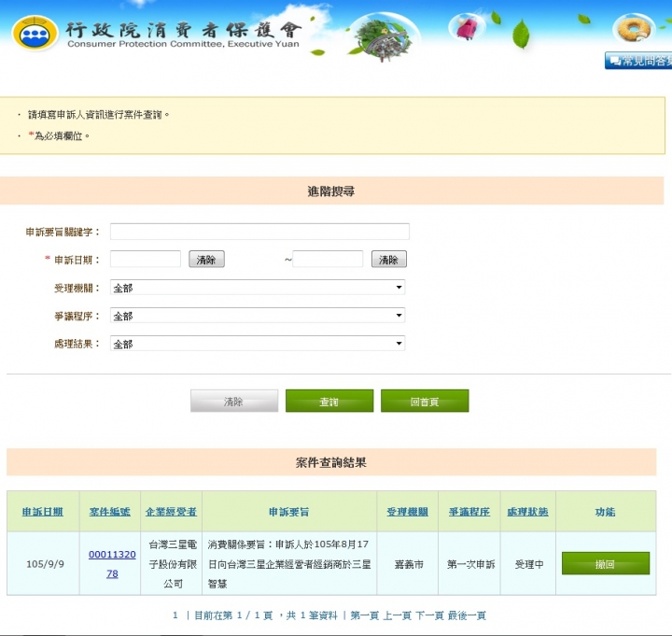Click the 受理中 status cell

tap(529, 564)
